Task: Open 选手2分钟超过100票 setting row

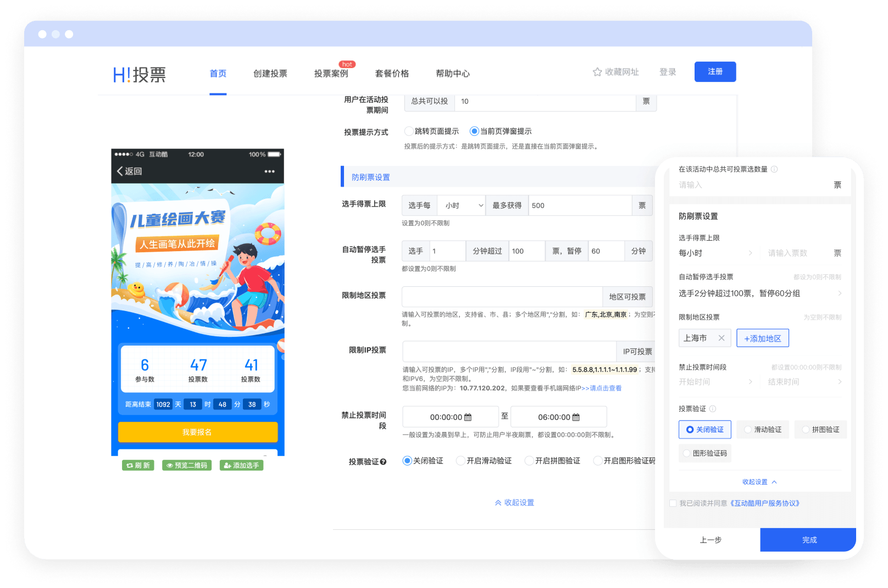Action: coord(760,293)
